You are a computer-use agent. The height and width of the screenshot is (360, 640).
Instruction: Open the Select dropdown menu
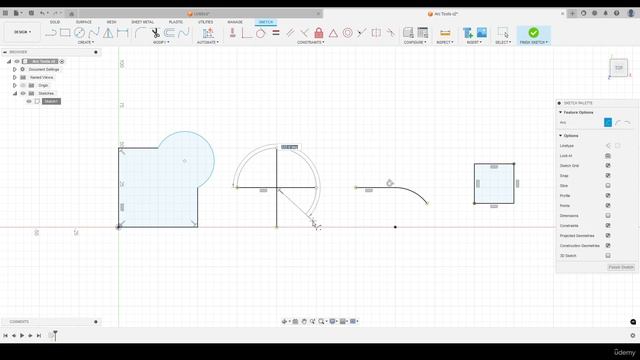503,42
